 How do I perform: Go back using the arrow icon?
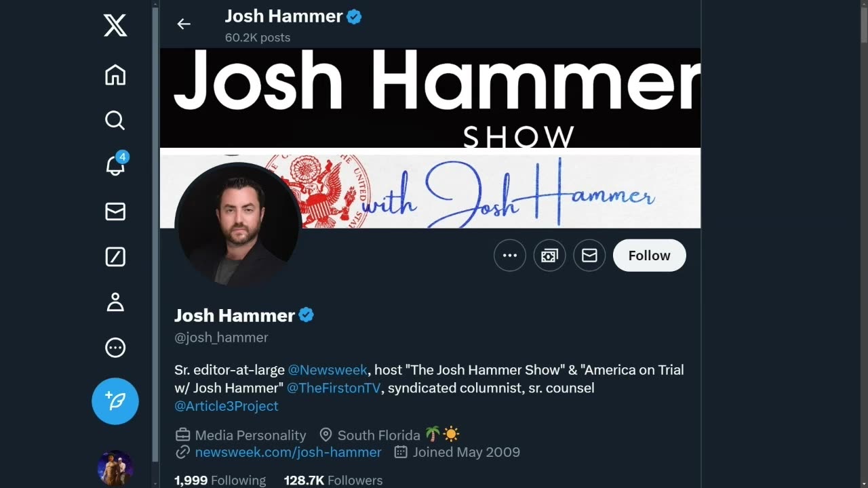184,24
